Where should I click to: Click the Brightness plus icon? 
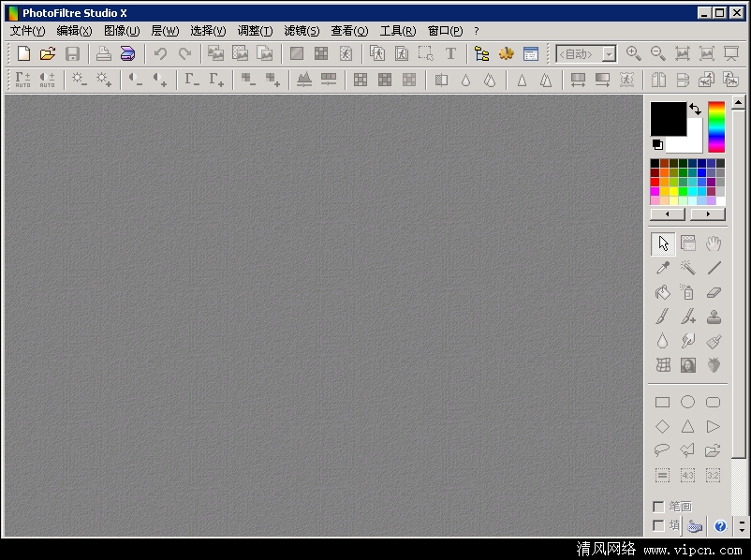(103, 80)
